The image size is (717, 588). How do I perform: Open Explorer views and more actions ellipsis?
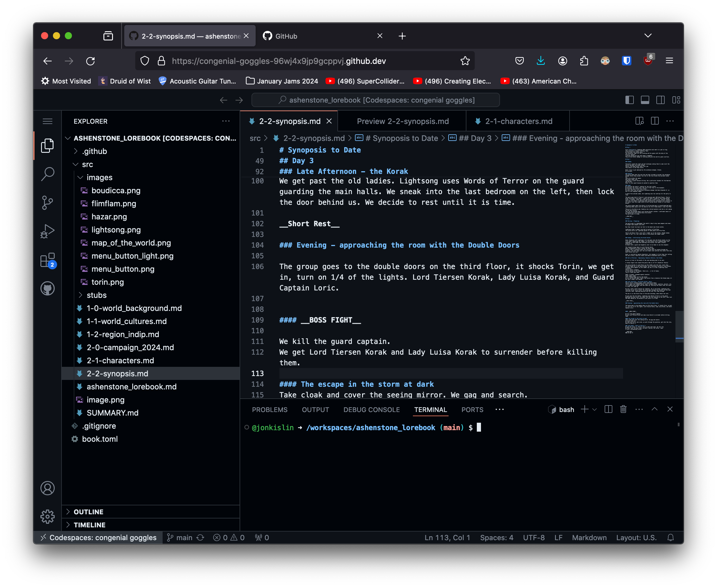[226, 121]
